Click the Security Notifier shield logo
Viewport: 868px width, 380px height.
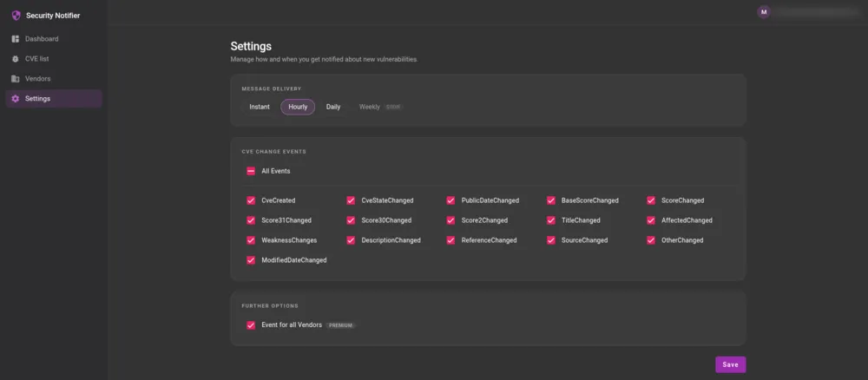[x=16, y=16]
